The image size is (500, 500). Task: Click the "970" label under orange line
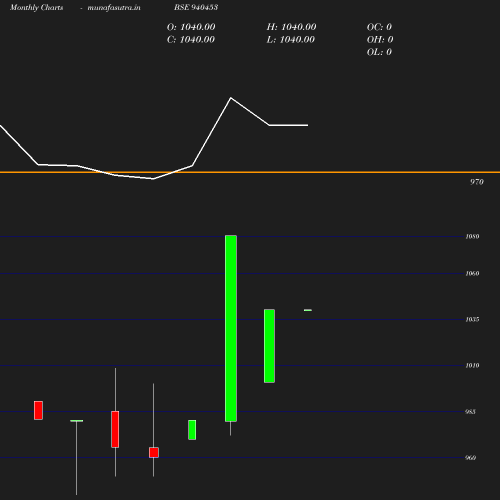477,182
